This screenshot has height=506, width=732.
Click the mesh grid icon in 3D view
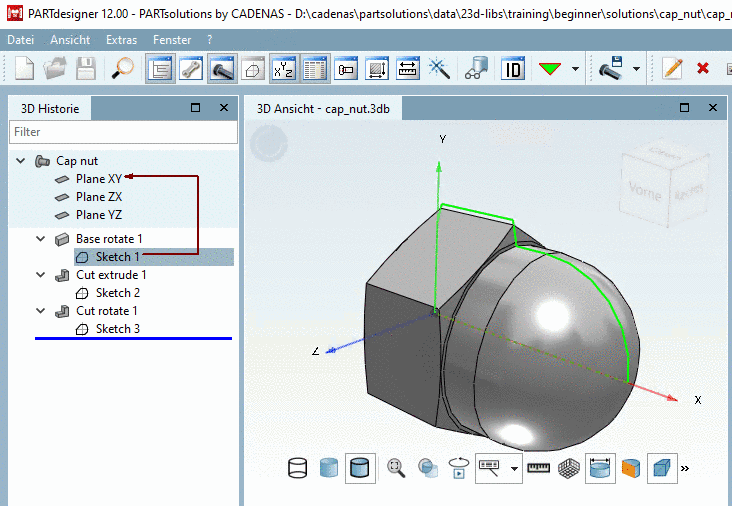pyautogui.click(x=569, y=468)
